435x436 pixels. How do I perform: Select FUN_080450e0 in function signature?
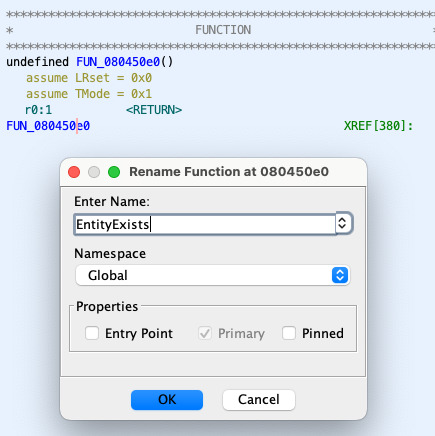pos(118,62)
